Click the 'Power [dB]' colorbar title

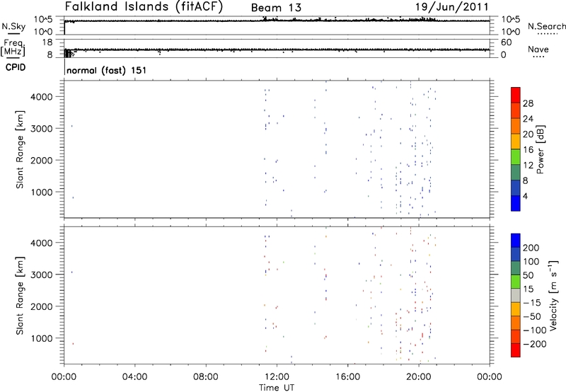(x=540, y=149)
